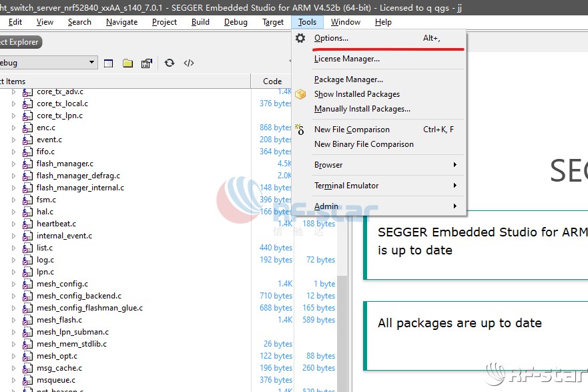Image resolution: width=588 pixels, height=392 pixels.
Task: Choose License Manager menu entry
Action: point(346,59)
